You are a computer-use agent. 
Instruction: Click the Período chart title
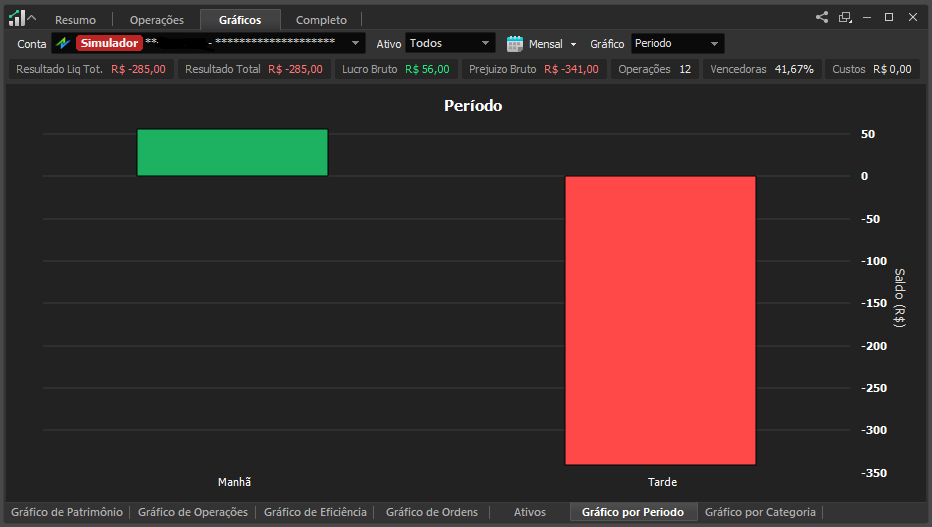[x=473, y=106]
